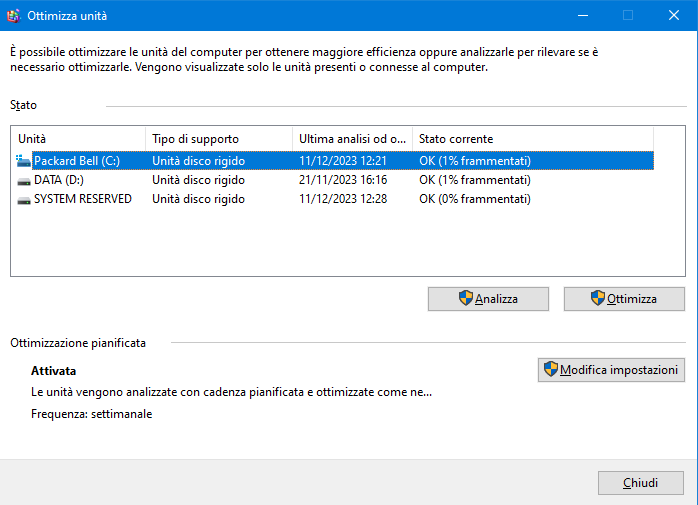Click the OK (0% frammentati) status cell

click(x=474, y=199)
